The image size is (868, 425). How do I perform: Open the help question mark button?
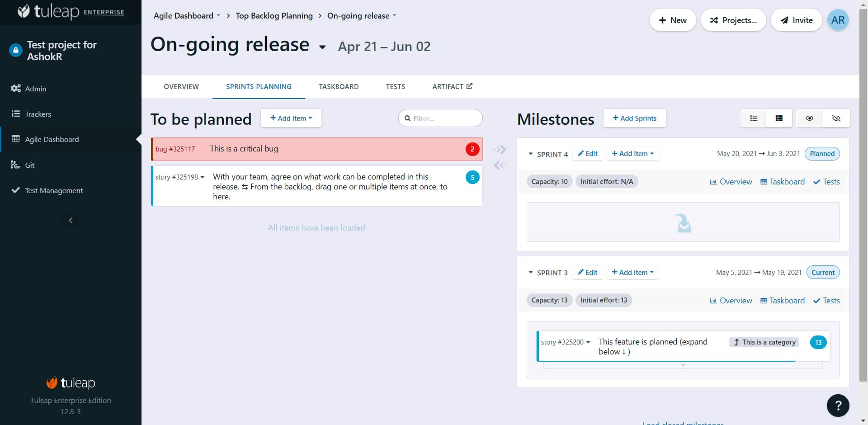pos(838,406)
